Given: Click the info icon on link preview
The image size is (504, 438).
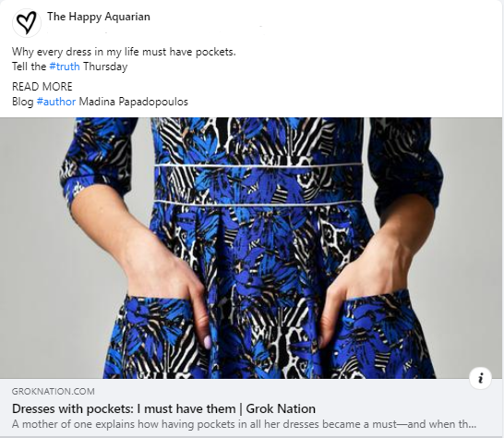Looking at the screenshot, I should click(480, 378).
